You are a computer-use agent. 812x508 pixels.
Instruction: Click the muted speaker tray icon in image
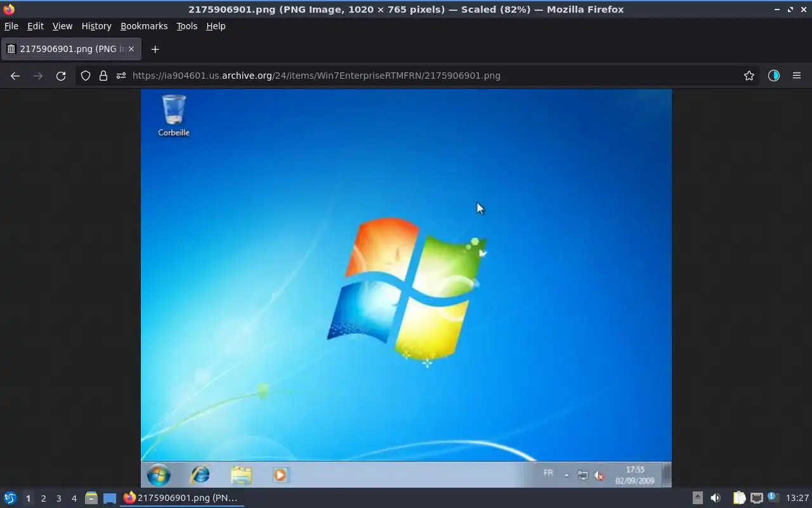(599, 475)
